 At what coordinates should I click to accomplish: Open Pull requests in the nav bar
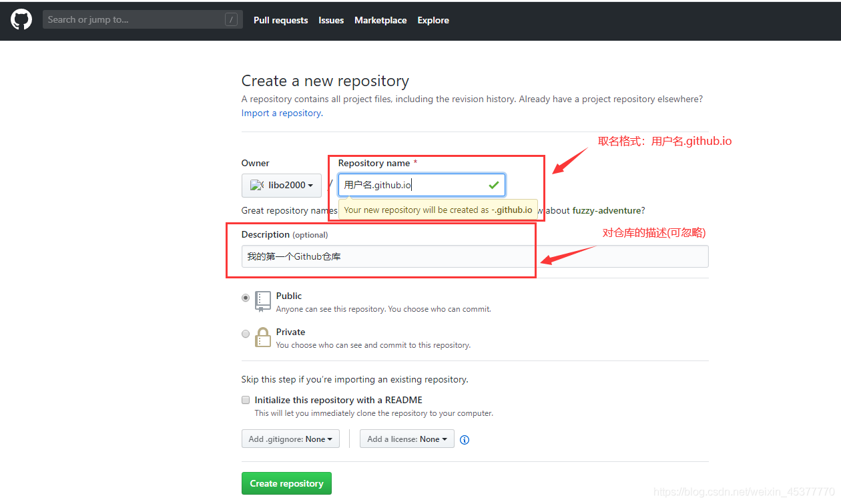[281, 20]
